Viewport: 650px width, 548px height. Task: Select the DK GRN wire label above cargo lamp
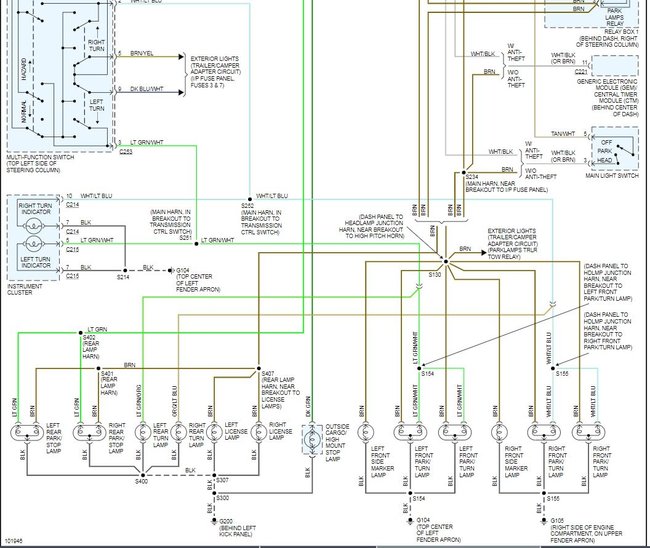coord(308,407)
